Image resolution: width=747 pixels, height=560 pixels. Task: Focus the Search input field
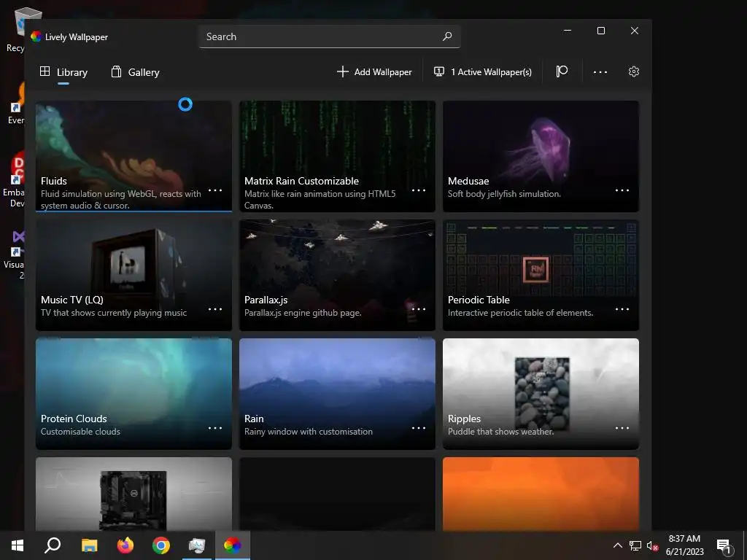330,36
